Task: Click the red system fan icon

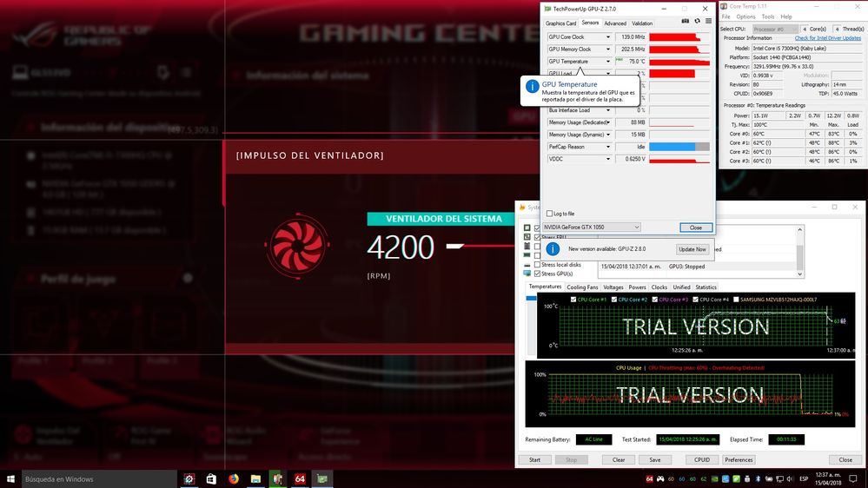Action: point(298,246)
